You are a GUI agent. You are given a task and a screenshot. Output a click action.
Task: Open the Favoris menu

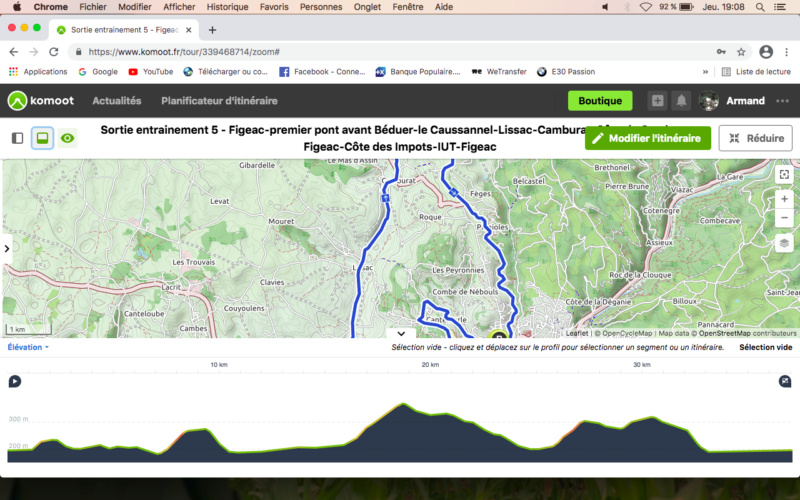(x=274, y=7)
